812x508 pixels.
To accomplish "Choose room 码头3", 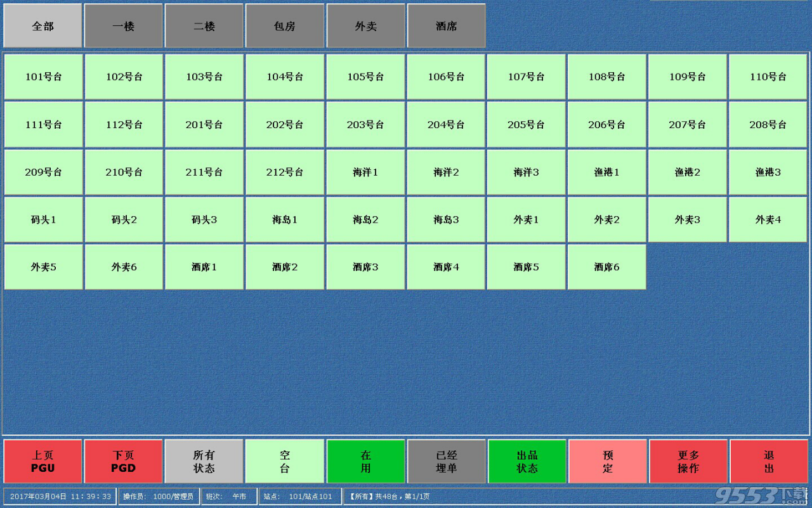I will point(204,219).
